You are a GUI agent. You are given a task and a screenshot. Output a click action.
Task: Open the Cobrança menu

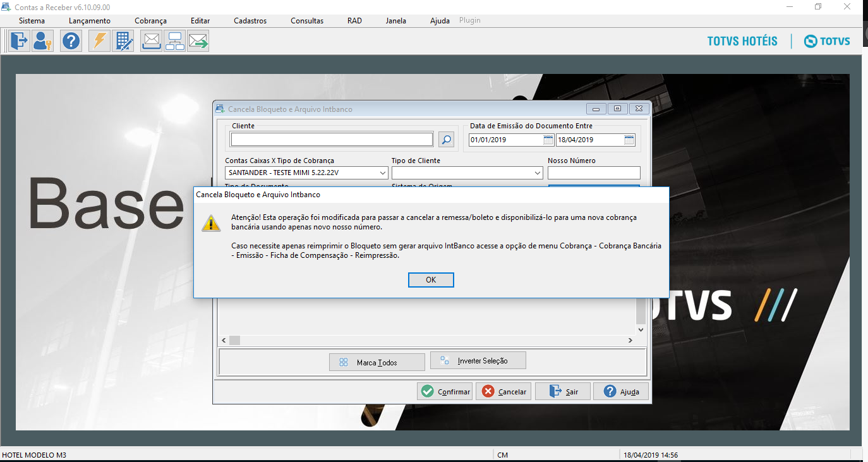(x=150, y=21)
